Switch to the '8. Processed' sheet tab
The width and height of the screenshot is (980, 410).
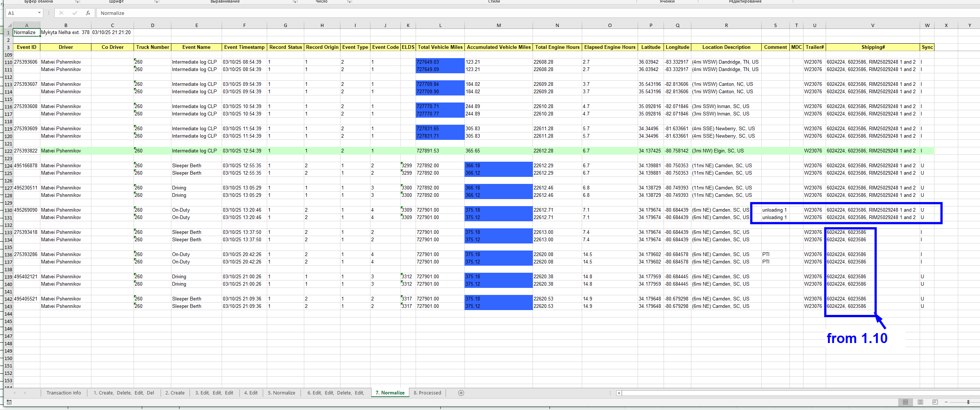[427, 393]
